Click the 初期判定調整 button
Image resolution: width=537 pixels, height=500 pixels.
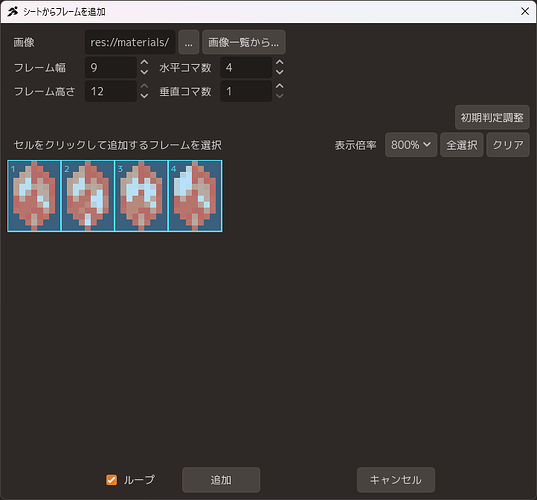tap(492, 117)
